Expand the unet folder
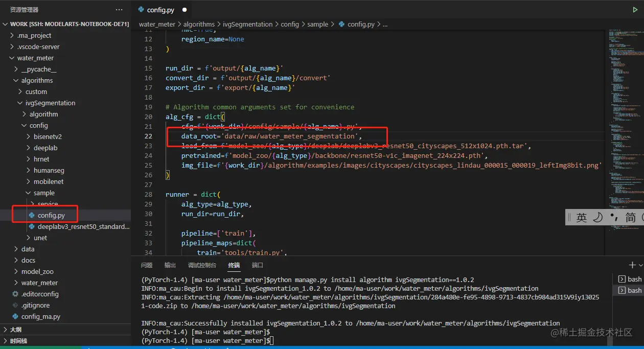The height and width of the screenshot is (349, 644). (x=29, y=238)
